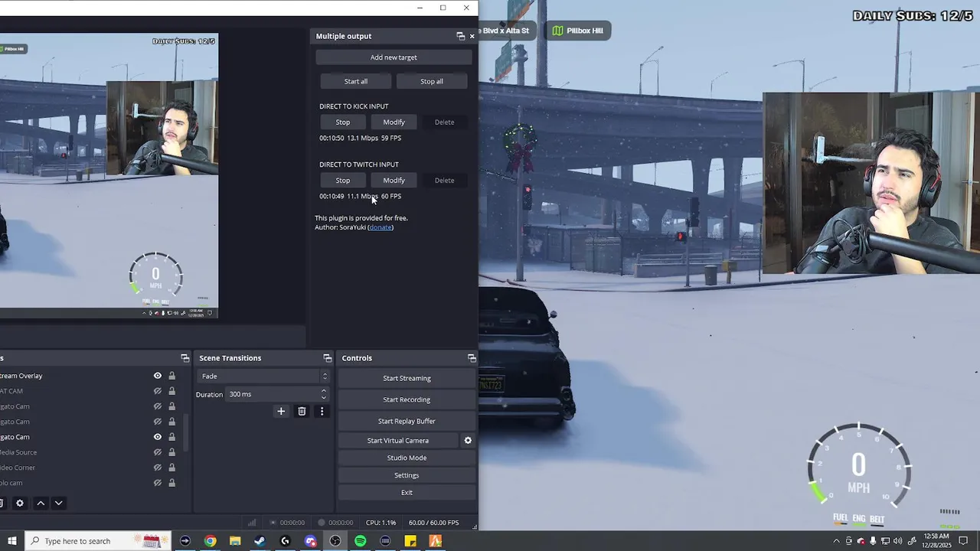Show hidden system tray icons

[x=836, y=541]
